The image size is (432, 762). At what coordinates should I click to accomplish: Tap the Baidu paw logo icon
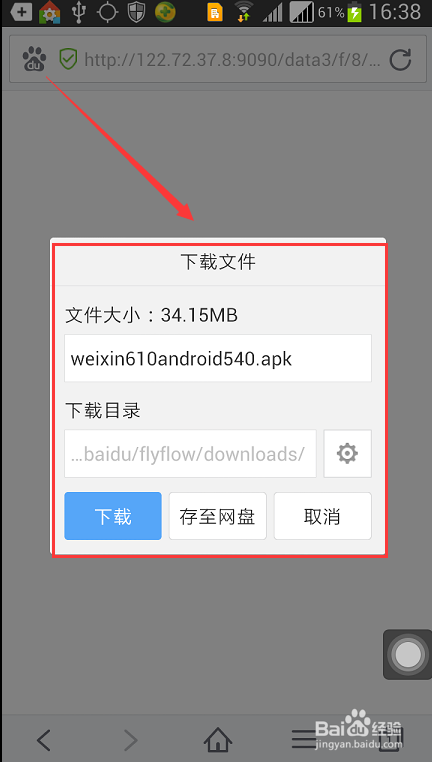tap(34, 59)
